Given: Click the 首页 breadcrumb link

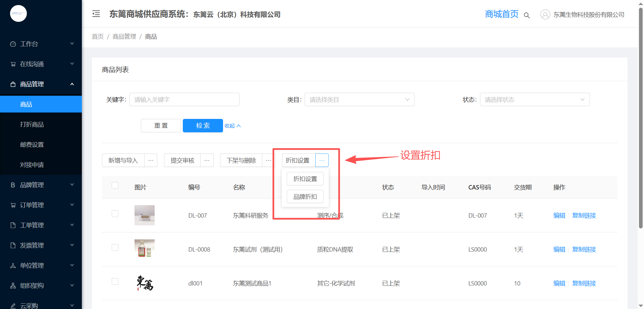Looking at the screenshot, I should [98, 37].
